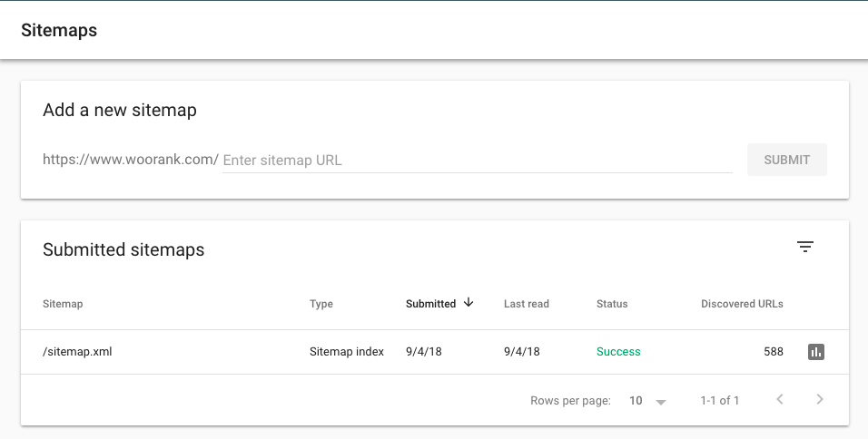Sort by the Last read column

527,304
